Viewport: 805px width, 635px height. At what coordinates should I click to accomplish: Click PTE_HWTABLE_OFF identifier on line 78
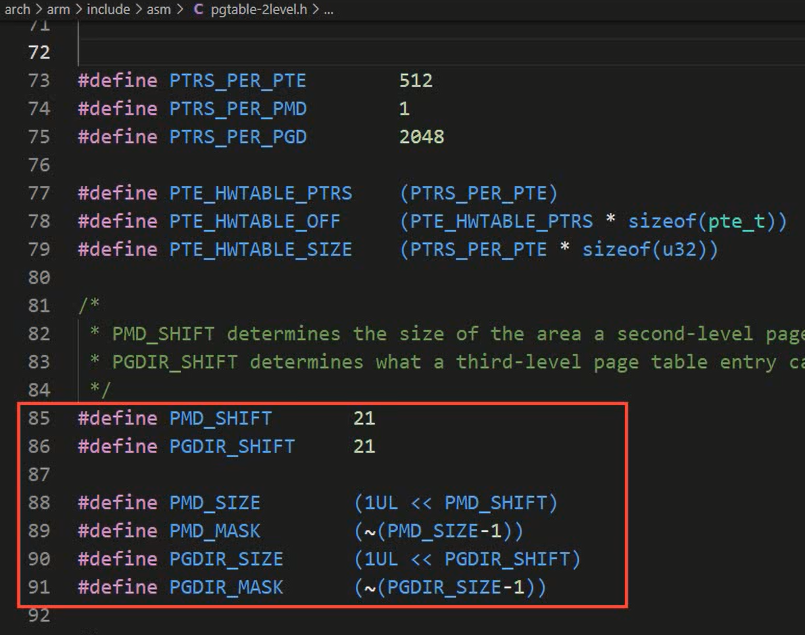(x=255, y=221)
